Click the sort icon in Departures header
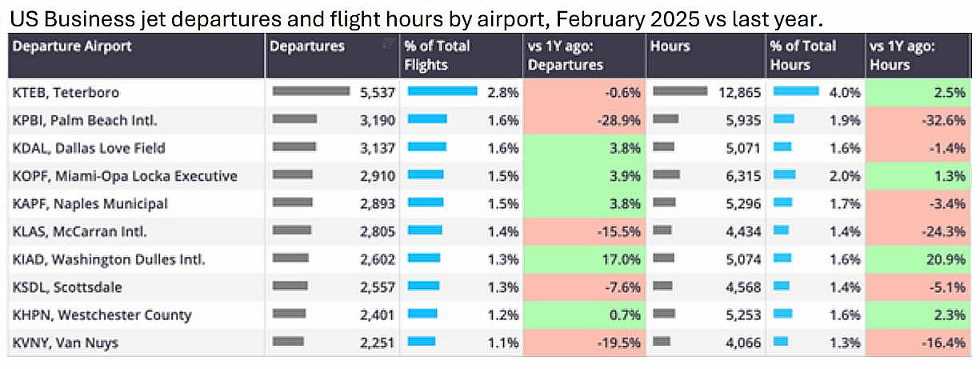This screenshot has height=369, width=980. pos(388,44)
